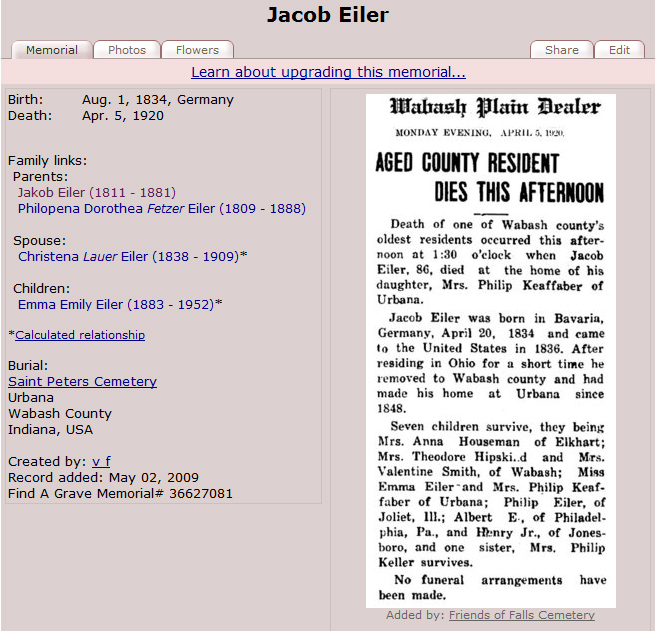Open Philopena Dorothea Fetzer Eiler link
This screenshot has height=631, width=660.
(x=162, y=208)
